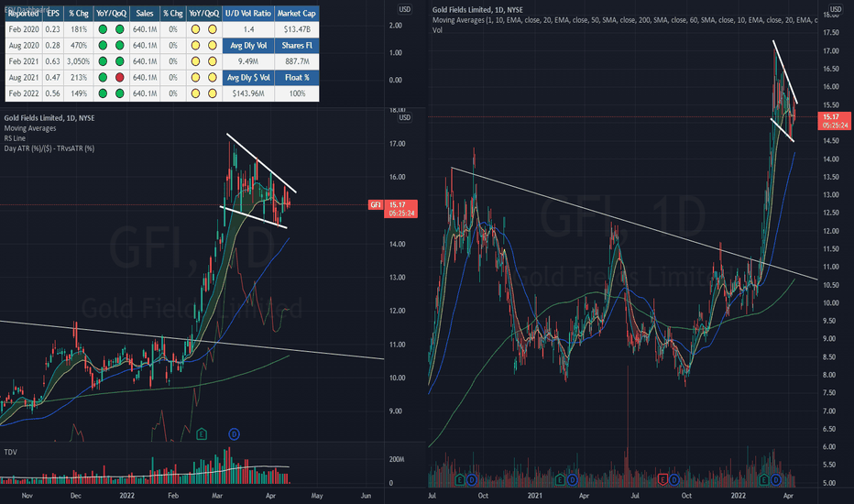Click the 200M label on volume axis
This screenshot has width=854, height=504.
397,459
